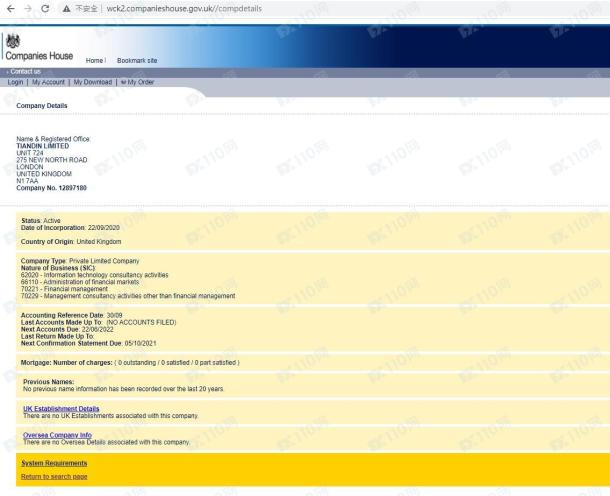Click the Previous Names heading
Screen dimensions: 610x496
pos(48,382)
